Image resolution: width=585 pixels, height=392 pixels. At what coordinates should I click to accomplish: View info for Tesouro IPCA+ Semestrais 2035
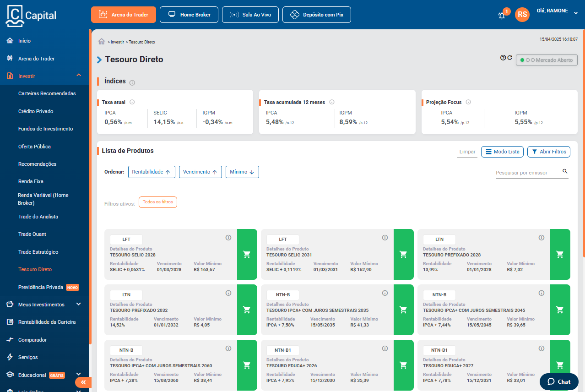pyautogui.click(x=385, y=293)
